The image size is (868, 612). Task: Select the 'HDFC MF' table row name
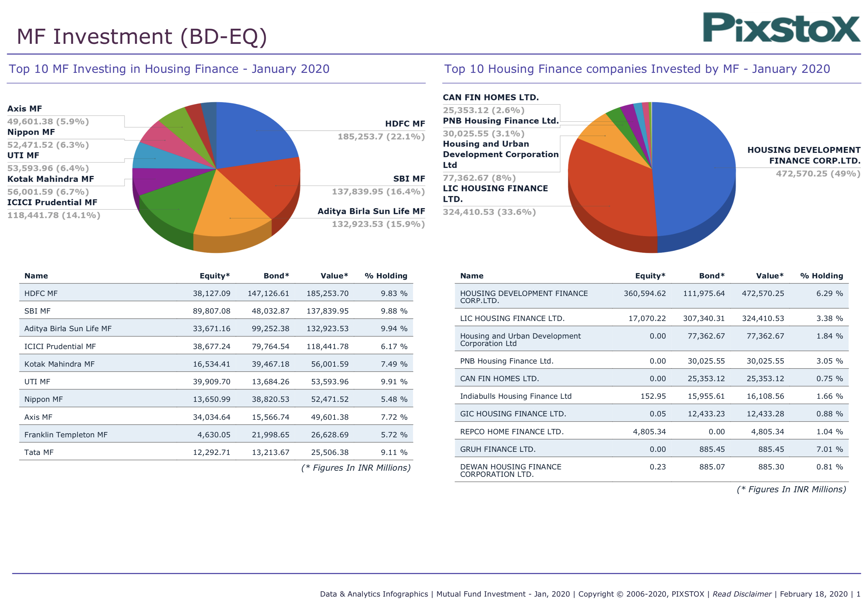tap(41, 293)
